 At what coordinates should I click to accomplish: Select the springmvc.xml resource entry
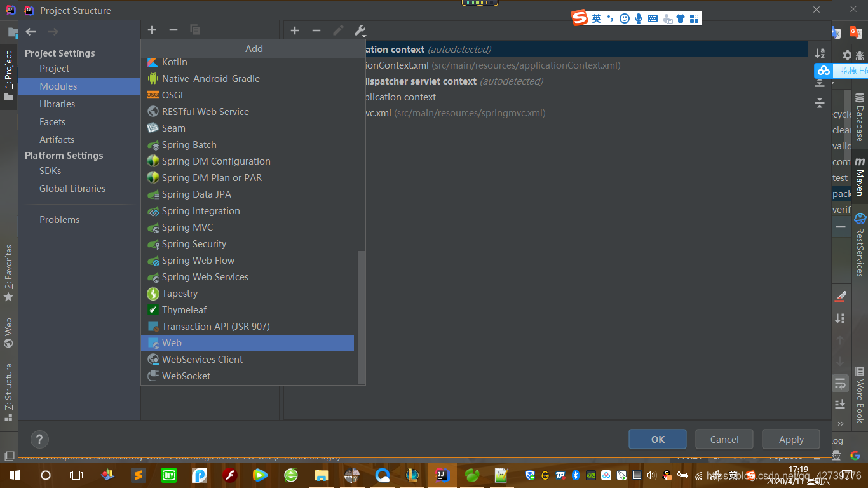click(x=456, y=113)
